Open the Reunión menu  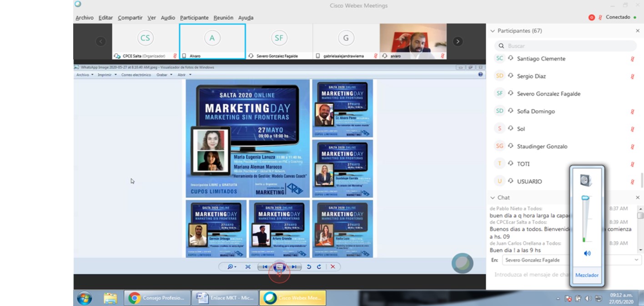[x=223, y=18]
